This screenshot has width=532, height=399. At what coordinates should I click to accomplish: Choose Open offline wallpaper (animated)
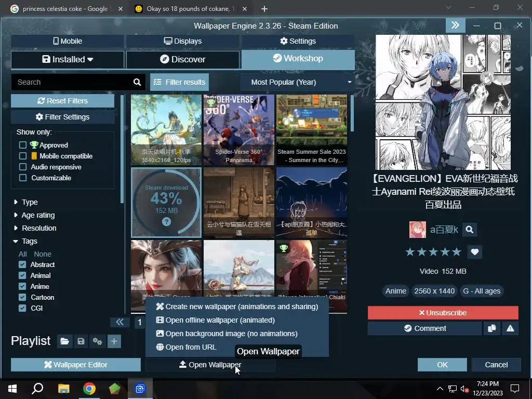point(237,320)
